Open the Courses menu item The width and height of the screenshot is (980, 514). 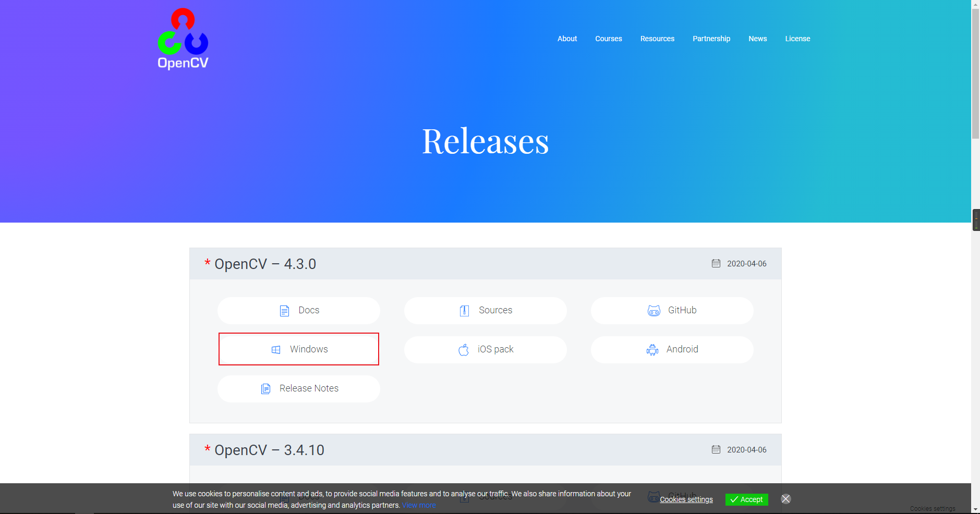[x=608, y=39]
